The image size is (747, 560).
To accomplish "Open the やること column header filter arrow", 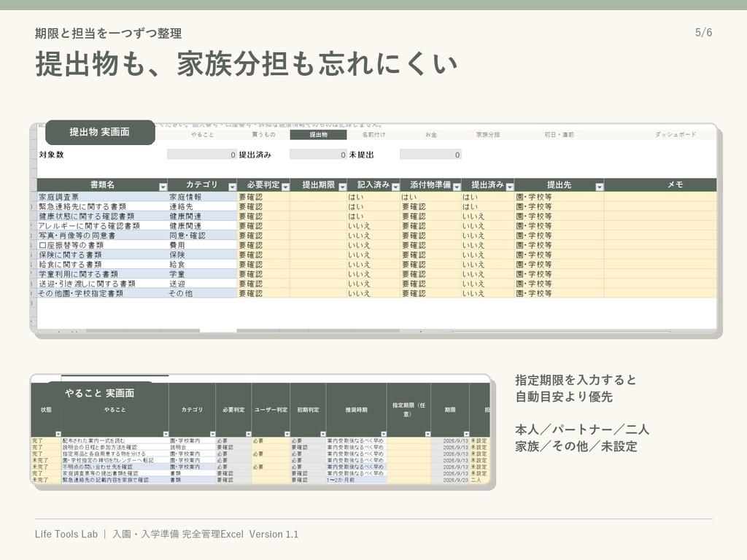I will [166, 434].
